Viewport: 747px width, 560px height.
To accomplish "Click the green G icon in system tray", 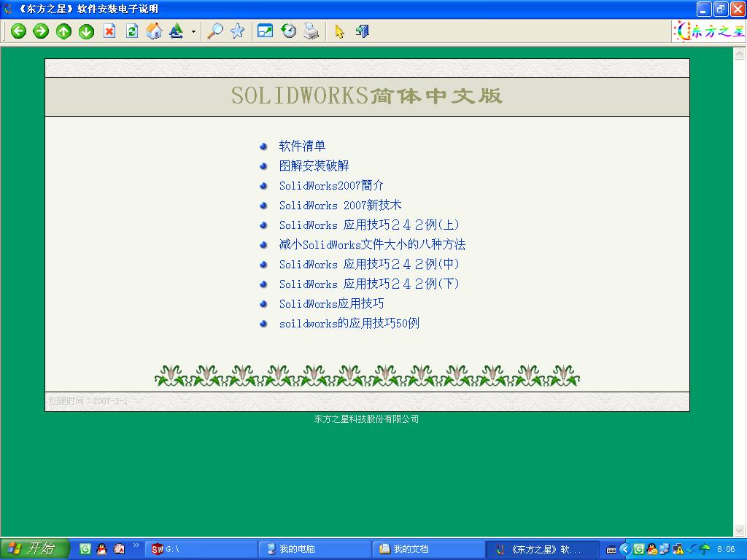I will [639, 550].
